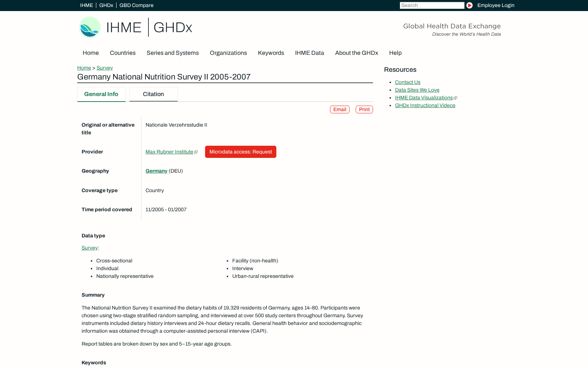
Task: Open GBD Compare link in top bar
Action: point(136,5)
